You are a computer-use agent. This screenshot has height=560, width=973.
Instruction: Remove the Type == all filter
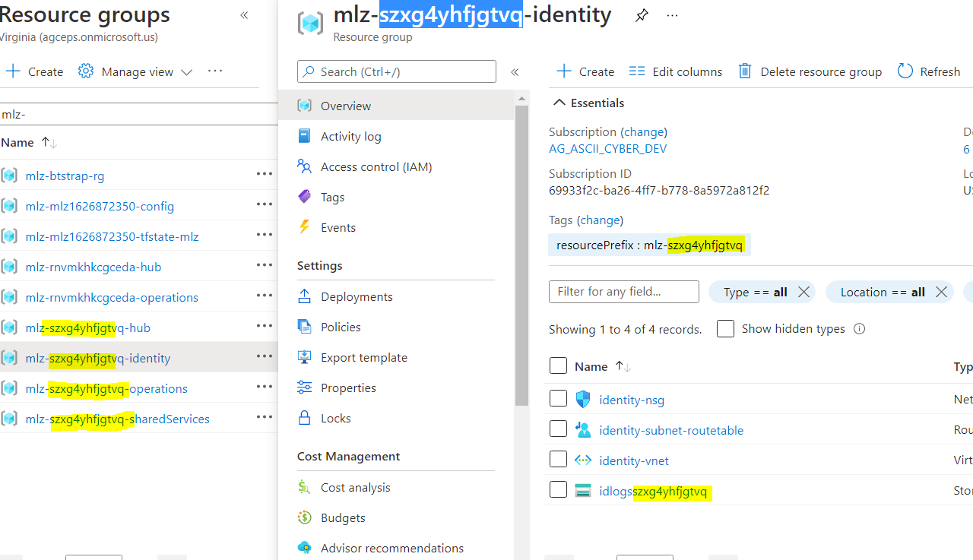point(803,291)
